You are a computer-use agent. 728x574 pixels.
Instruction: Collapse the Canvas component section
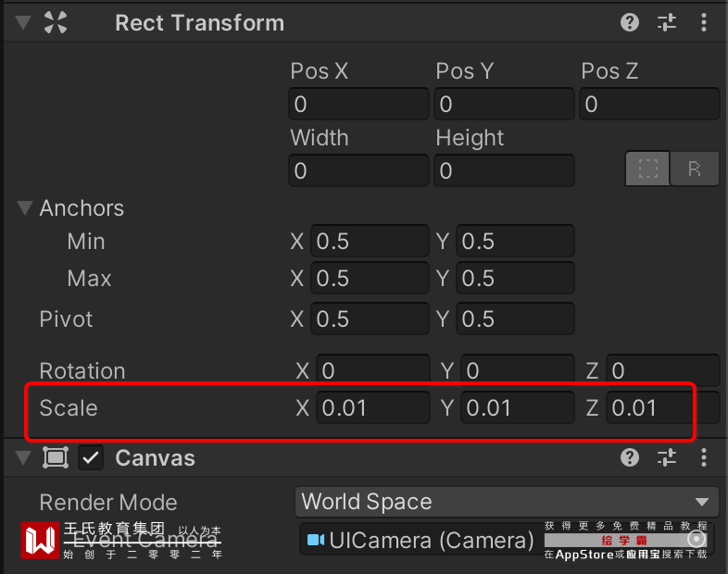pos(23,457)
